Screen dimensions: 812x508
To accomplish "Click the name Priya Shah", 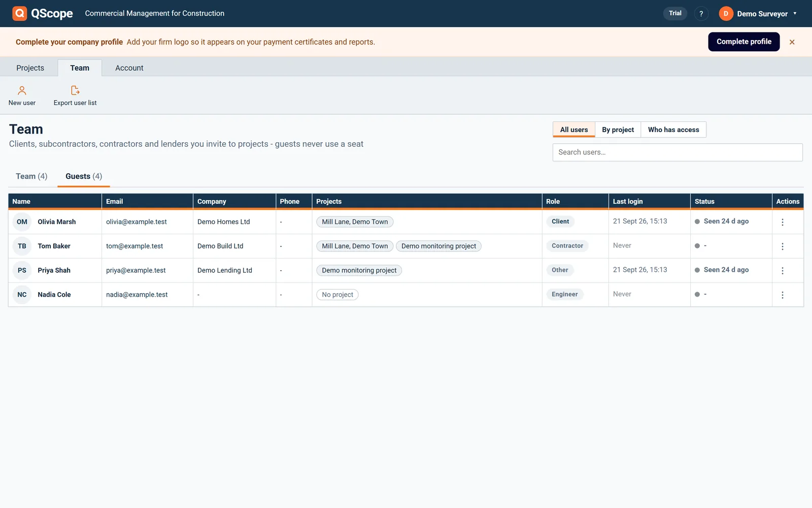I will [x=54, y=271].
